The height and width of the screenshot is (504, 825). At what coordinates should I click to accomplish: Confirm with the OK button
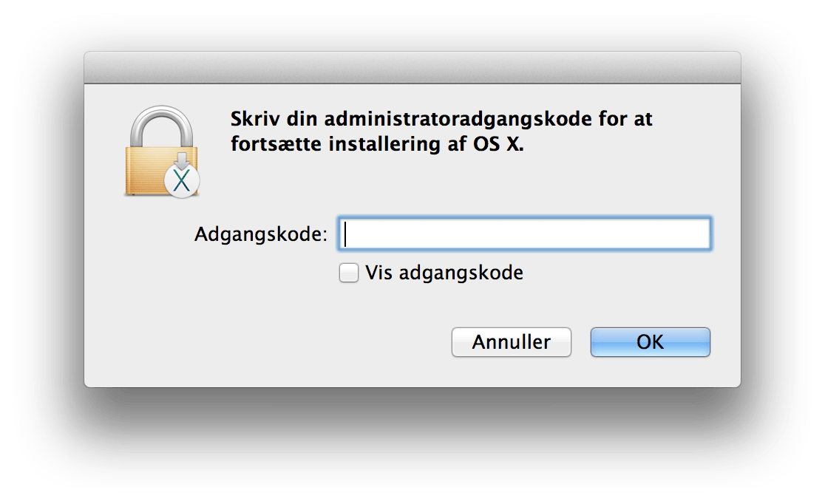point(650,342)
